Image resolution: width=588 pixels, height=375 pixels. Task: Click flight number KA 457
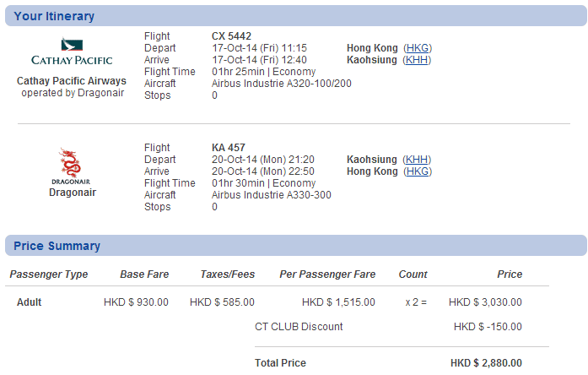point(229,148)
